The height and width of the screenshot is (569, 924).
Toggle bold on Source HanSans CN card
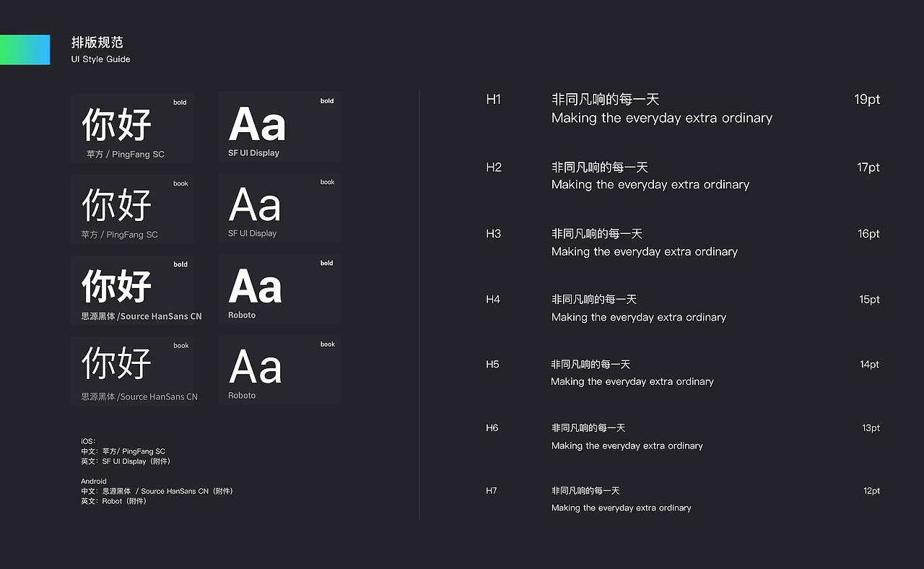click(x=180, y=264)
